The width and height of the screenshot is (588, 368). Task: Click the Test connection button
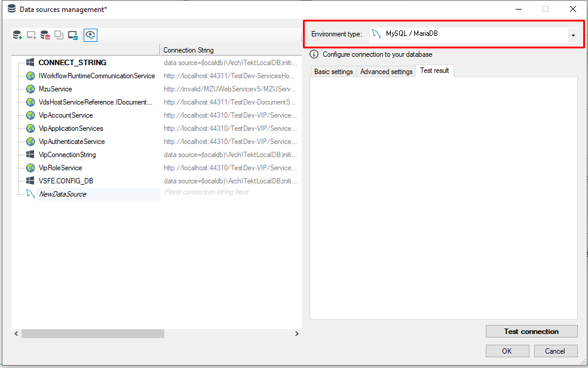[x=531, y=332]
